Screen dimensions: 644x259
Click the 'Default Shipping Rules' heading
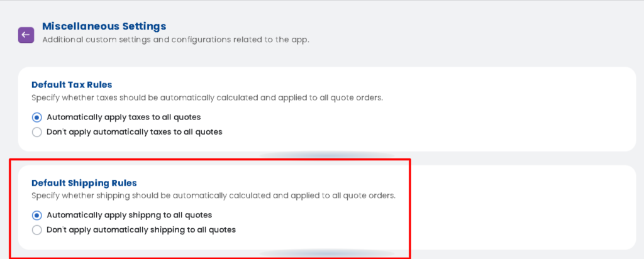[84, 183]
